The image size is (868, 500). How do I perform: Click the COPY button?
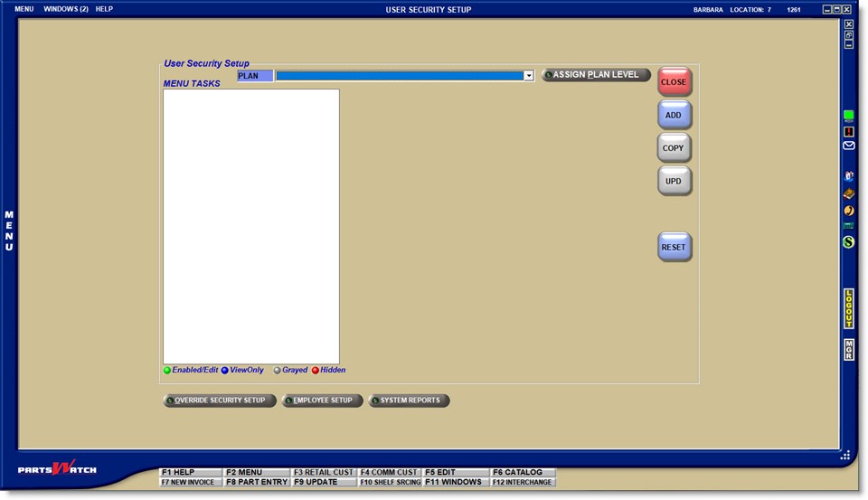coord(674,147)
